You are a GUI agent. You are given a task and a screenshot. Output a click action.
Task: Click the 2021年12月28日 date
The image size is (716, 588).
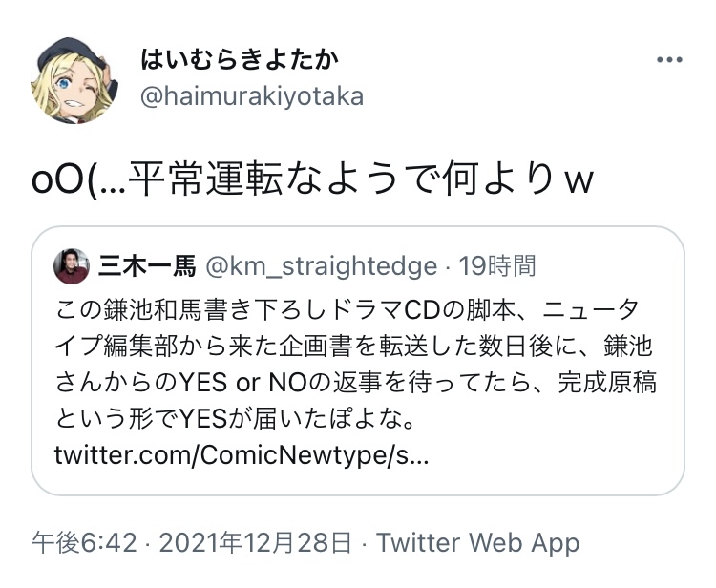tap(255, 543)
